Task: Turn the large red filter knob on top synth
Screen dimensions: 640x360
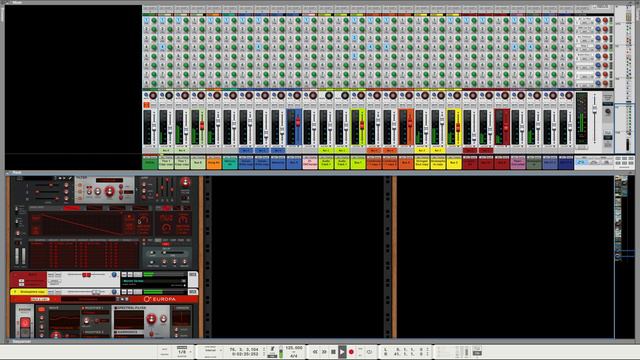Action: pos(109,191)
